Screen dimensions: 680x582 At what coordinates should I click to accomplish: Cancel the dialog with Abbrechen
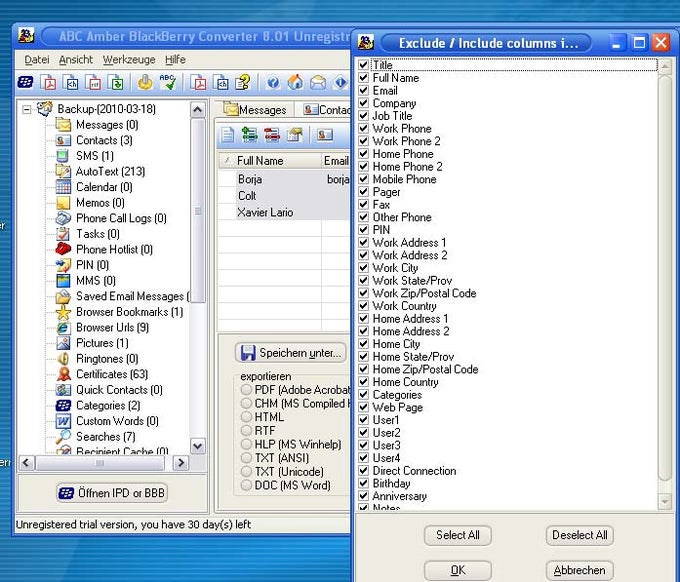(x=579, y=570)
